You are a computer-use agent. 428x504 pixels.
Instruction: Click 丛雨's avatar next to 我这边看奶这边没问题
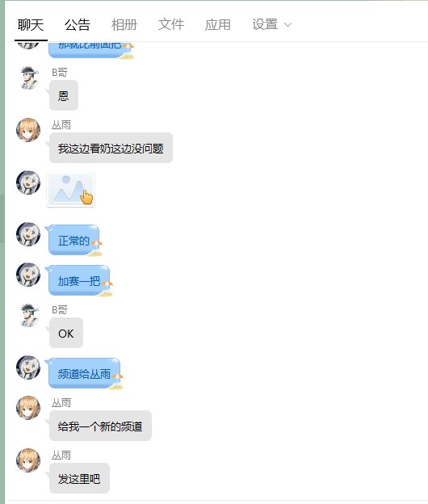(x=28, y=130)
